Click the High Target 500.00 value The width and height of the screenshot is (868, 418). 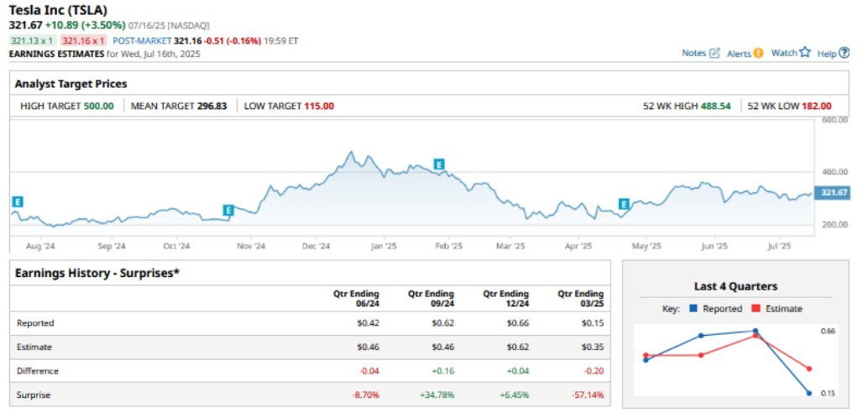click(x=98, y=107)
